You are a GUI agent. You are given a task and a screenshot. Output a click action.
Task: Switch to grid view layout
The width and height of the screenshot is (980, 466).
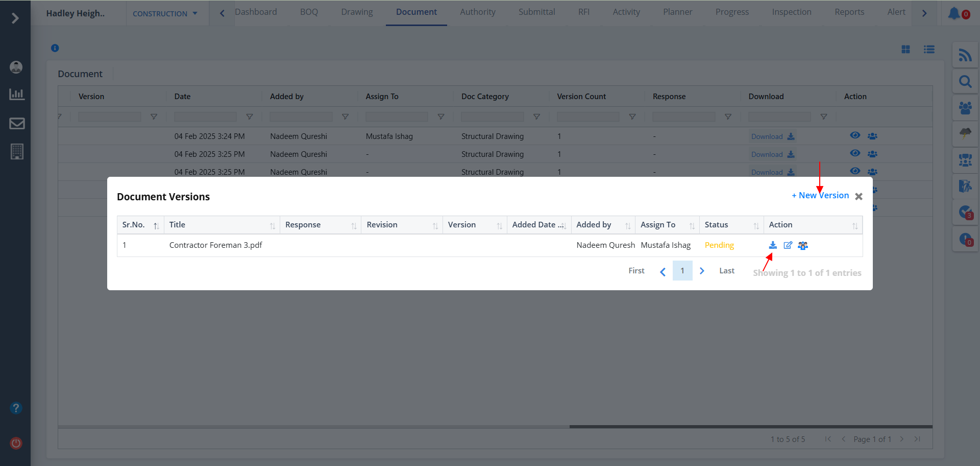coord(905,50)
